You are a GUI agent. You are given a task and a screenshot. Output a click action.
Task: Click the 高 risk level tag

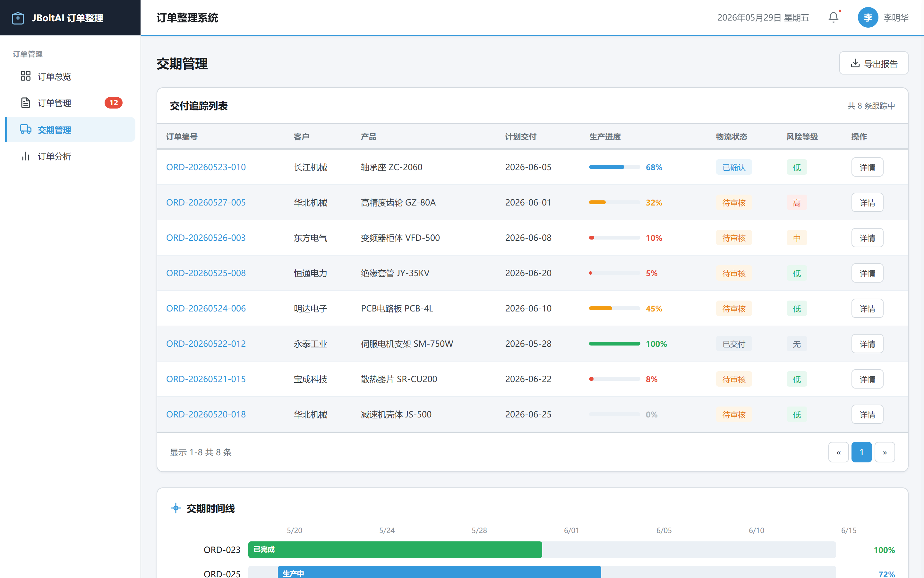[797, 202]
